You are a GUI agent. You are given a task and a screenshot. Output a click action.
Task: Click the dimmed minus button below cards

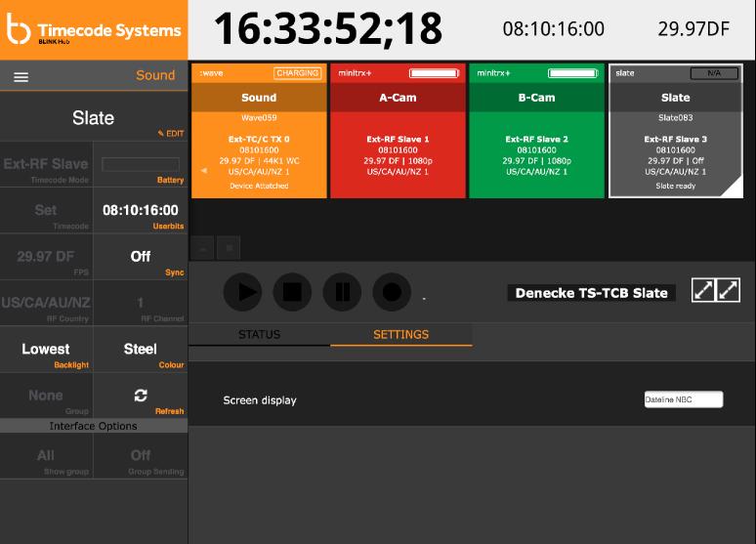point(203,248)
